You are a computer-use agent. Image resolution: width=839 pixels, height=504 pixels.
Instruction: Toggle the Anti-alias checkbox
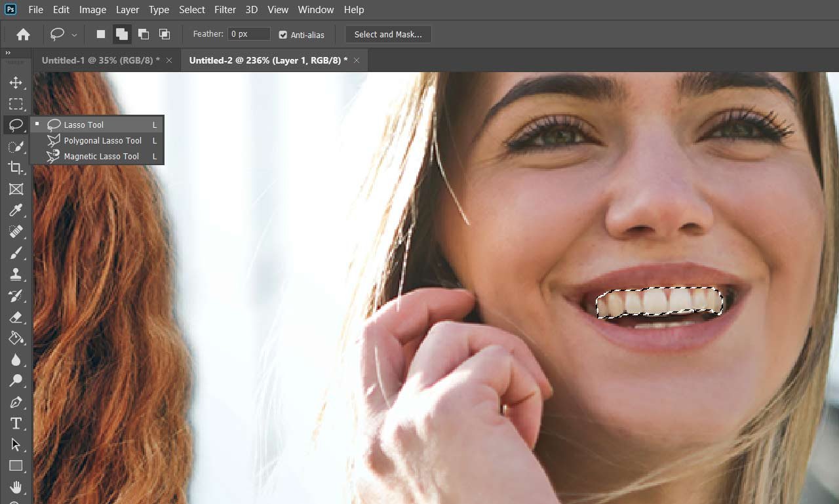tap(283, 35)
